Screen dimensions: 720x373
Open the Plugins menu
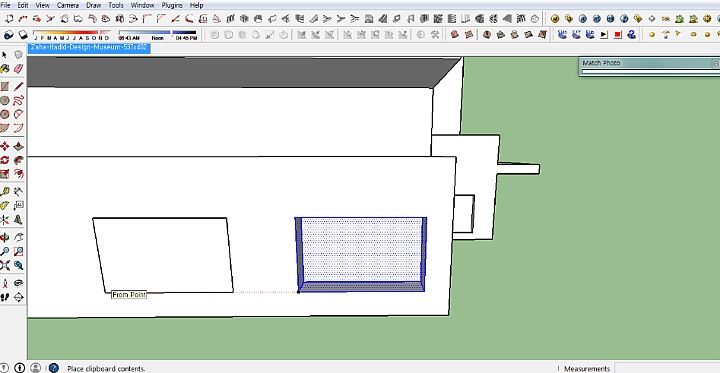[172, 5]
